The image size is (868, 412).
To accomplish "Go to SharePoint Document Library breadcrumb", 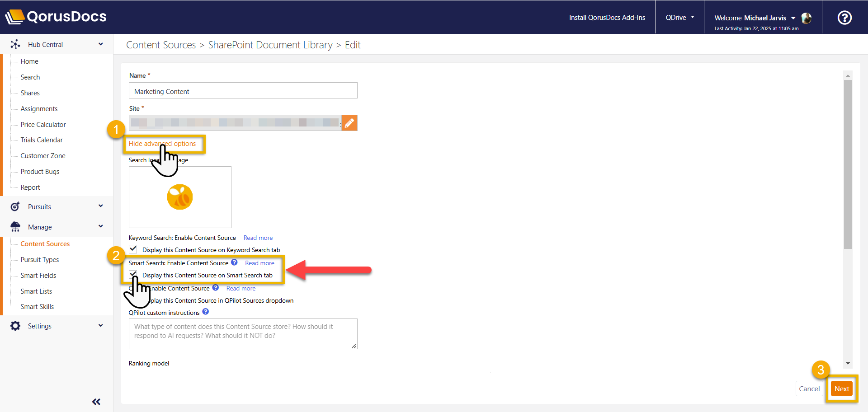I will click(x=270, y=45).
